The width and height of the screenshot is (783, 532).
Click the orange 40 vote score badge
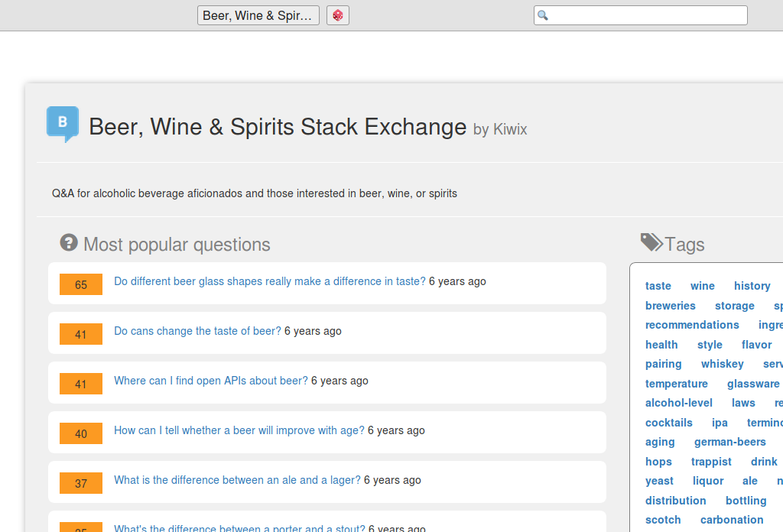[x=81, y=433]
